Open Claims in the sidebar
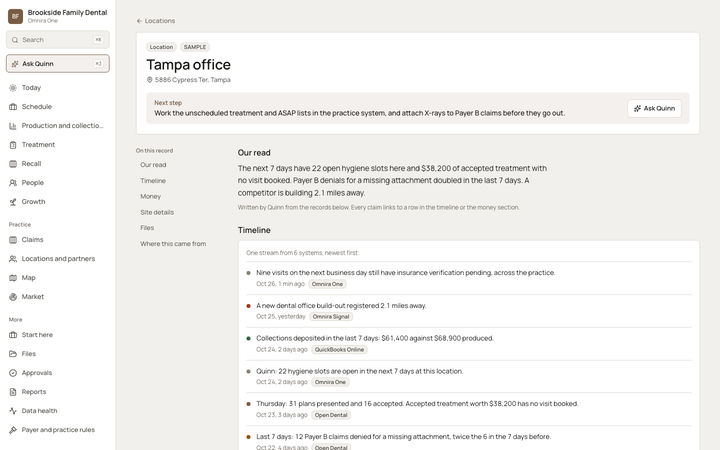 pos(58,240)
